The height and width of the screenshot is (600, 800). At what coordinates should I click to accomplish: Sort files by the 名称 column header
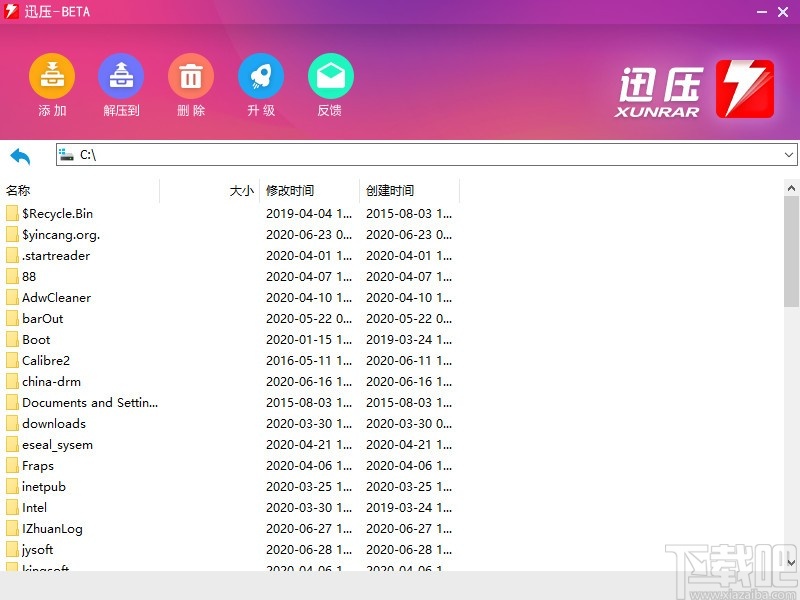(18, 190)
